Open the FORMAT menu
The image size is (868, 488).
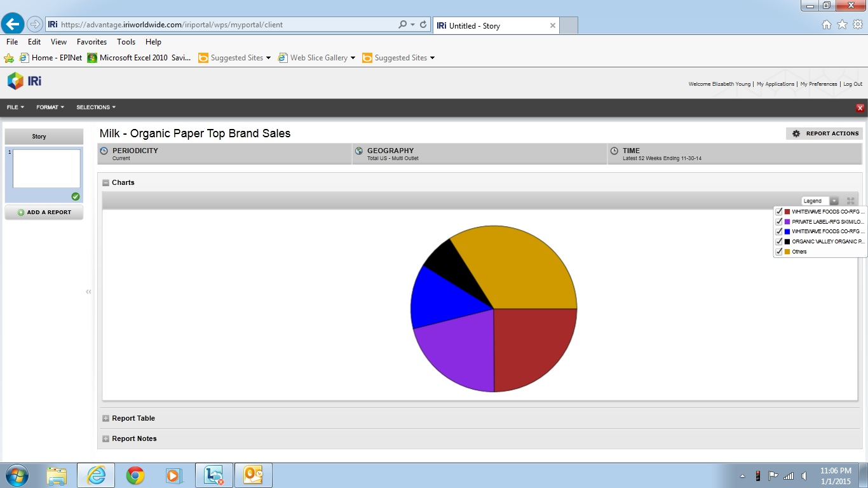coord(50,107)
